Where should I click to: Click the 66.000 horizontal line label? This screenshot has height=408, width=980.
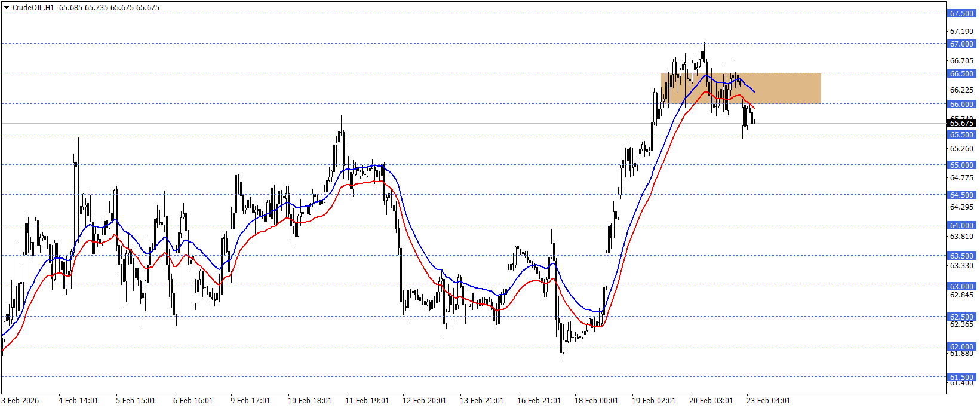click(961, 104)
